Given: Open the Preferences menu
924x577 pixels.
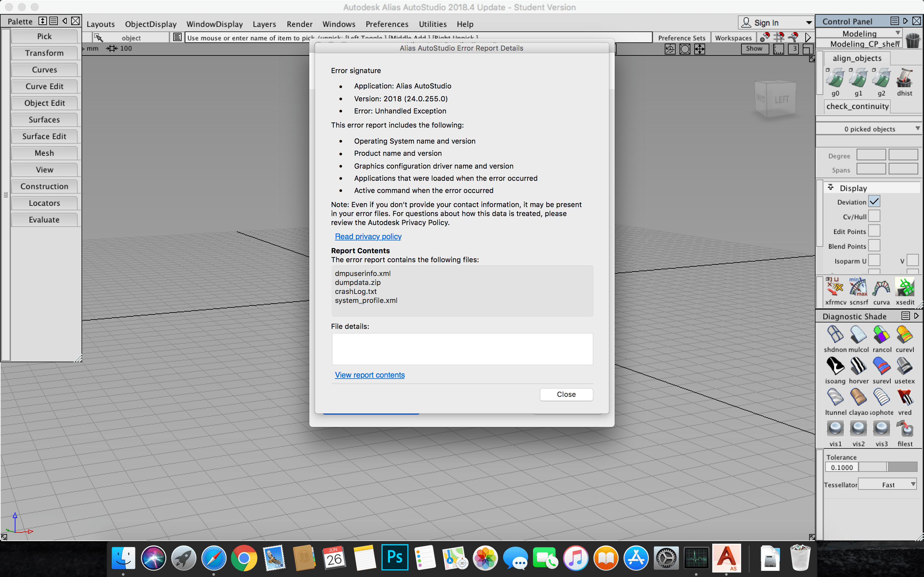Looking at the screenshot, I should (x=387, y=24).
